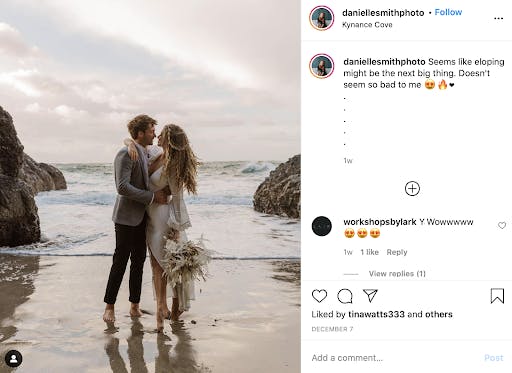Open tinawatts333 profile link
Viewport: 512px width, 373px height.
coord(376,314)
